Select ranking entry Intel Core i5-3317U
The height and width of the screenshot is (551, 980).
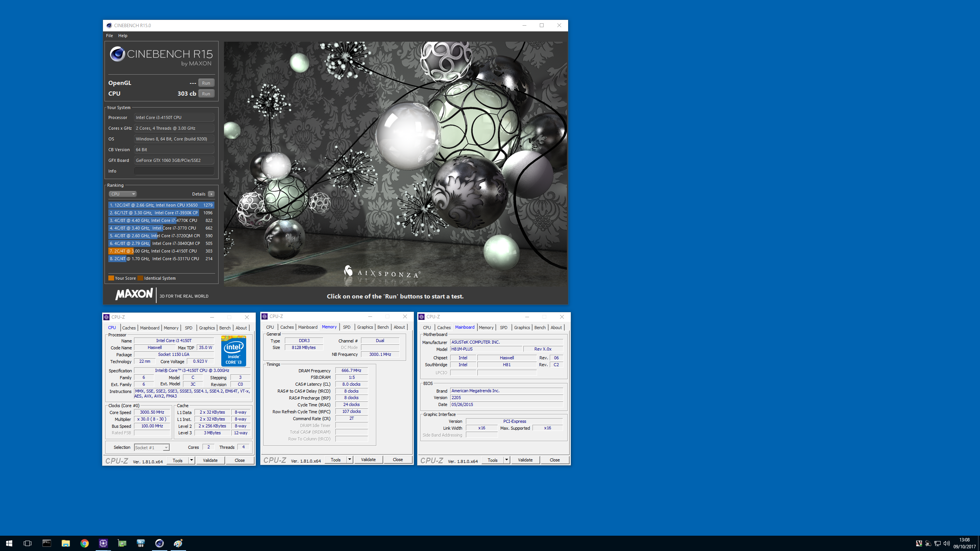coord(161,259)
